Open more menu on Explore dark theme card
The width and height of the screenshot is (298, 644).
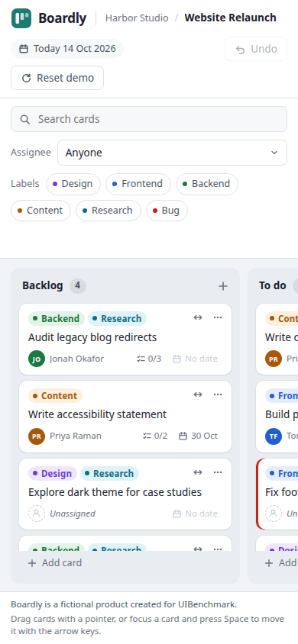(x=218, y=472)
